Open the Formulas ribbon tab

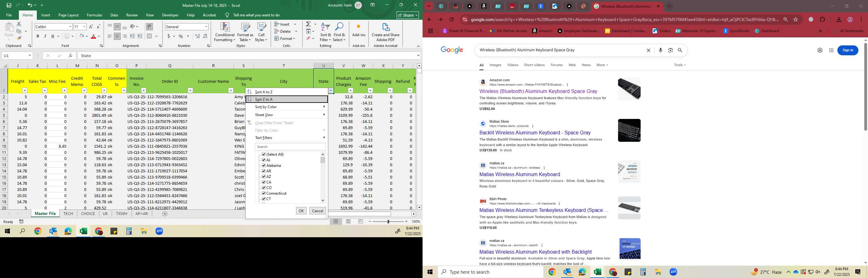click(x=94, y=15)
